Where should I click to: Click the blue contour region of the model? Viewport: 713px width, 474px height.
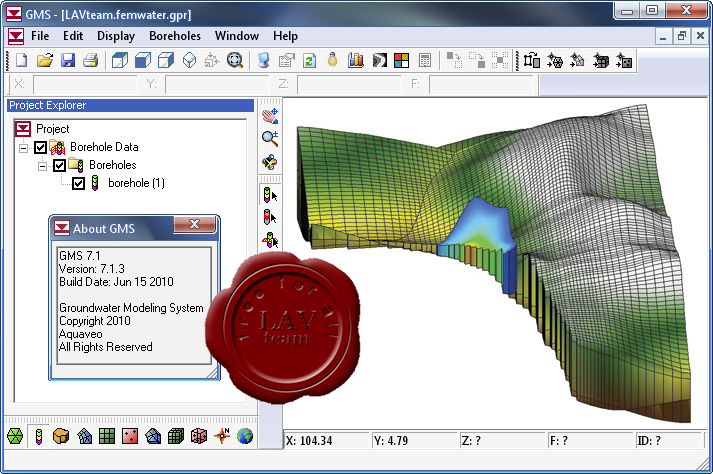(x=481, y=225)
